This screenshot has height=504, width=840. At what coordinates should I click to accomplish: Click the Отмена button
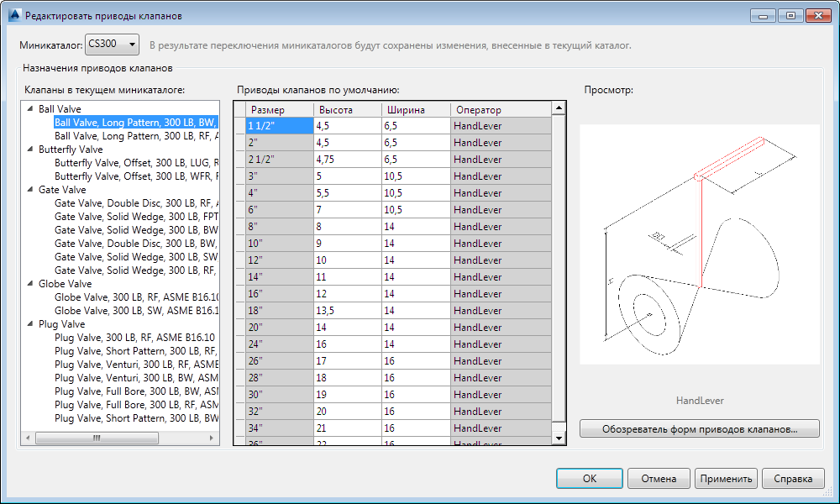(659, 478)
